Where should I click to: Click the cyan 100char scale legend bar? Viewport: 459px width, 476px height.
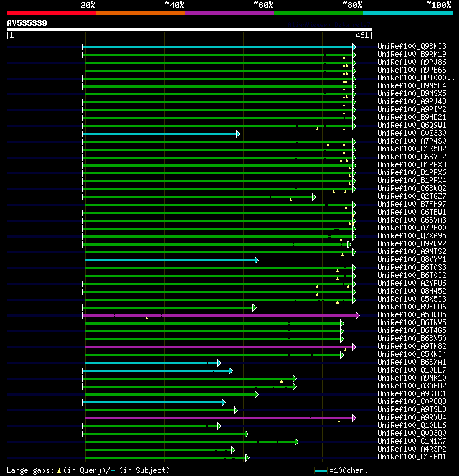tap(321, 470)
